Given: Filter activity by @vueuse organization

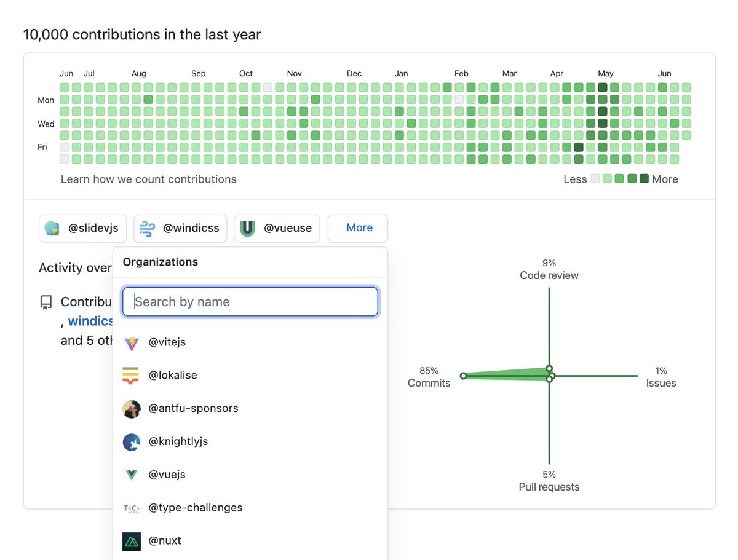Looking at the screenshot, I should (277, 228).
